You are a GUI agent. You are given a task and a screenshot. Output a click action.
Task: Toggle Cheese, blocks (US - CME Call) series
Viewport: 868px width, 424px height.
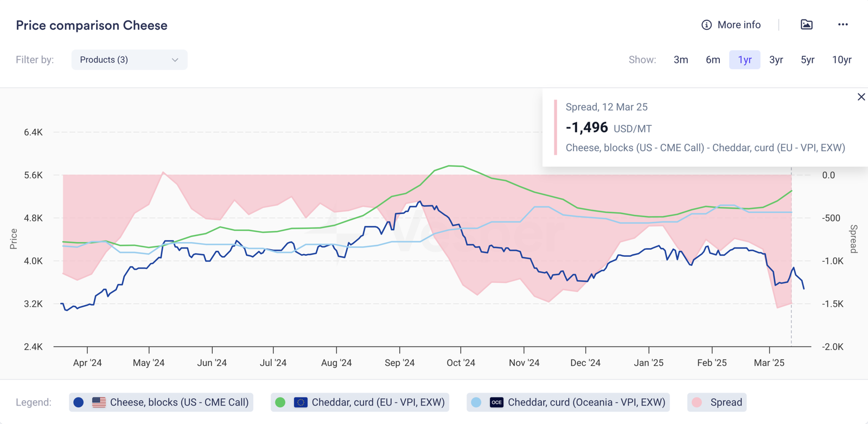click(179, 402)
